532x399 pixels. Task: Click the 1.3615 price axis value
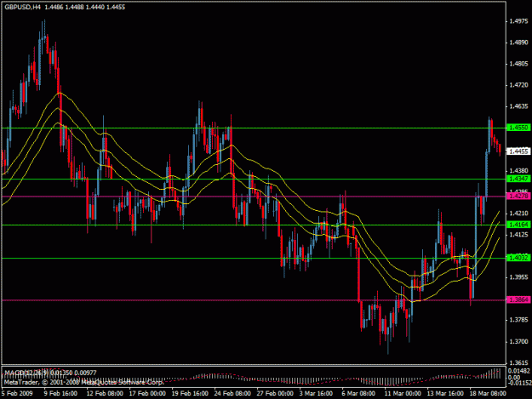pyautogui.click(x=518, y=362)
